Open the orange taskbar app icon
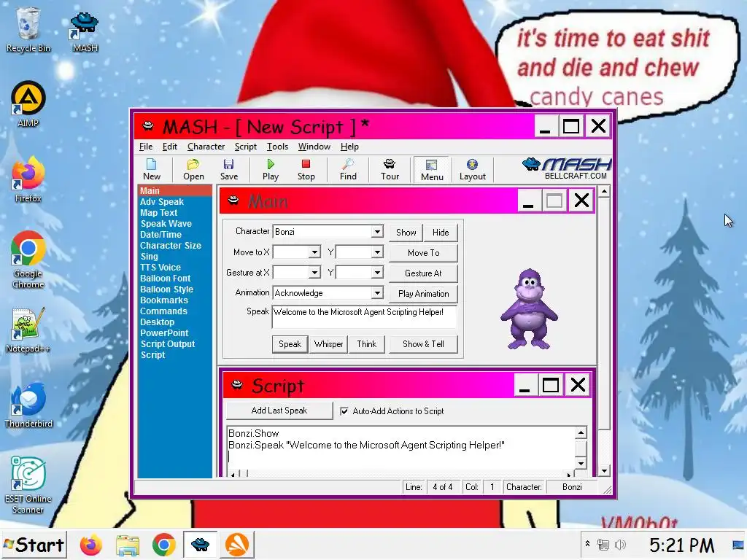747x560 pixels. coord(237,545)
